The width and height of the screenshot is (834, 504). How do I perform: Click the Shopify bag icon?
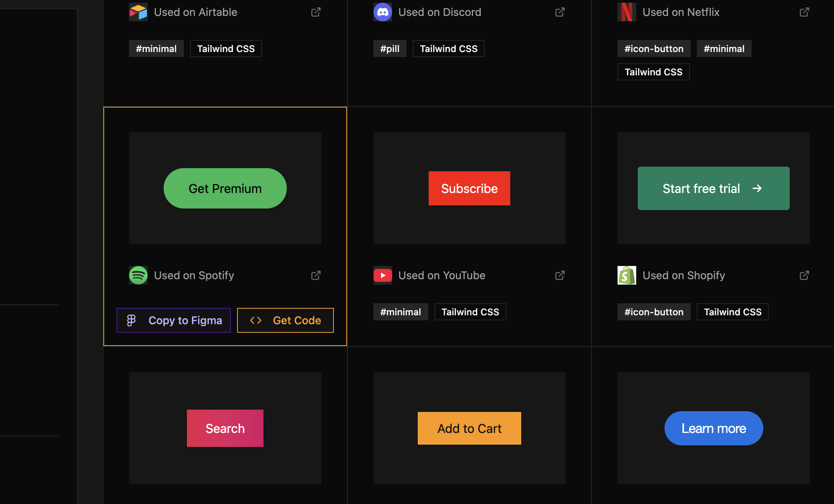coord(626,275)
